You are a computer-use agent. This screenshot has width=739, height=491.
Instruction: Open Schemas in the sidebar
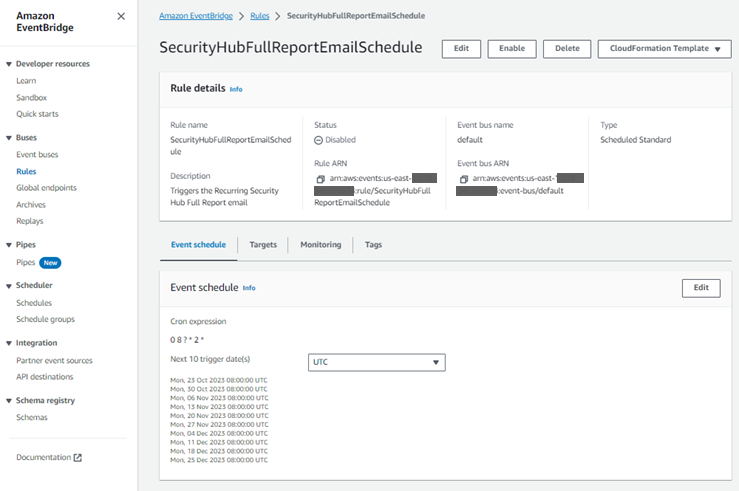coord(32,417)
